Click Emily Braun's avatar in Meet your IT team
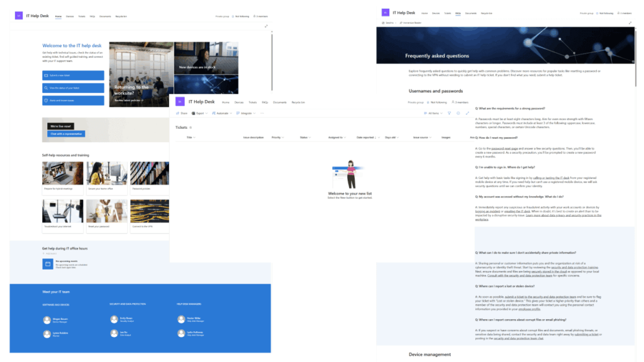Screen dimensions: 644x362 (x=114, y=319)
